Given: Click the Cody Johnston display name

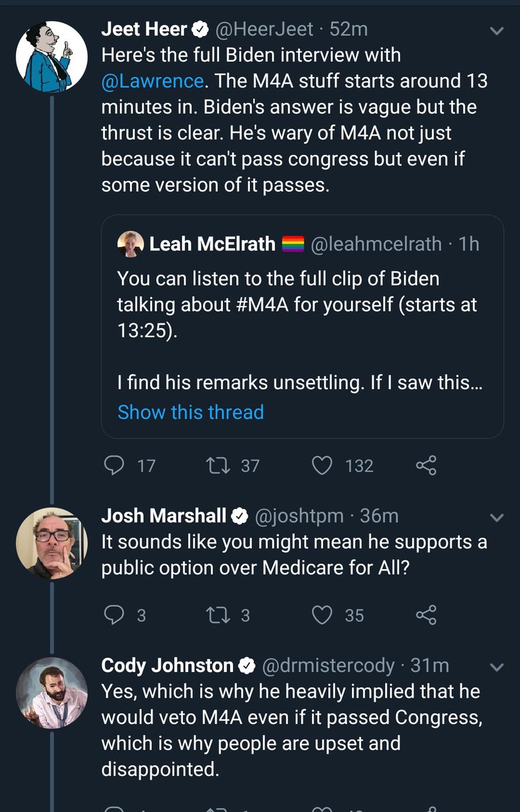Looking at the screenshot, I should tap(167, 666).
